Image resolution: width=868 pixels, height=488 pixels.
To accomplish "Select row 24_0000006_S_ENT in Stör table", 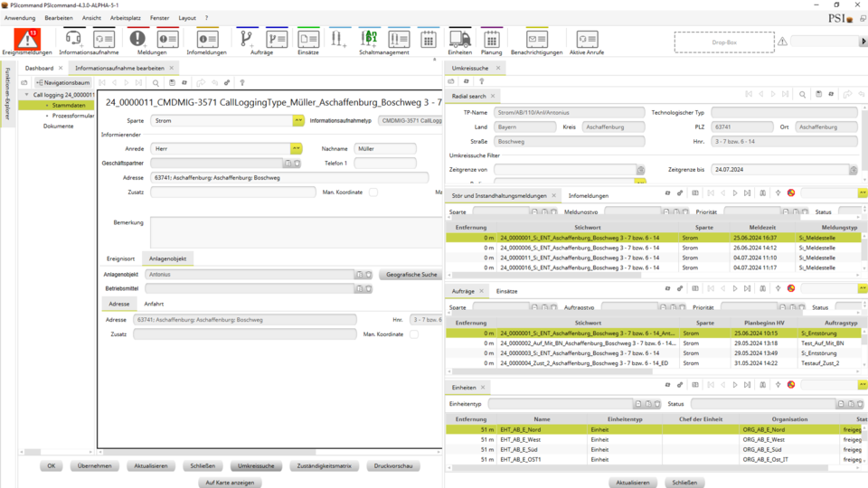I will (653, 248).
